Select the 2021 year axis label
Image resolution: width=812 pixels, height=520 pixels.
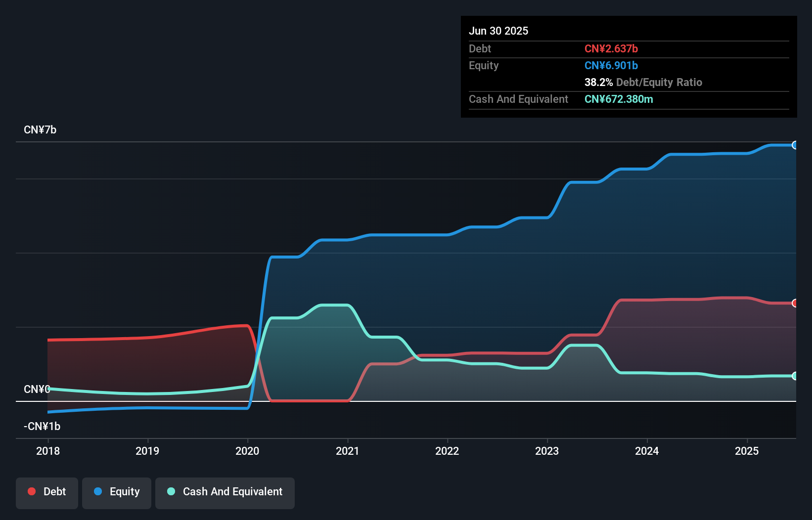click(348, 451)
